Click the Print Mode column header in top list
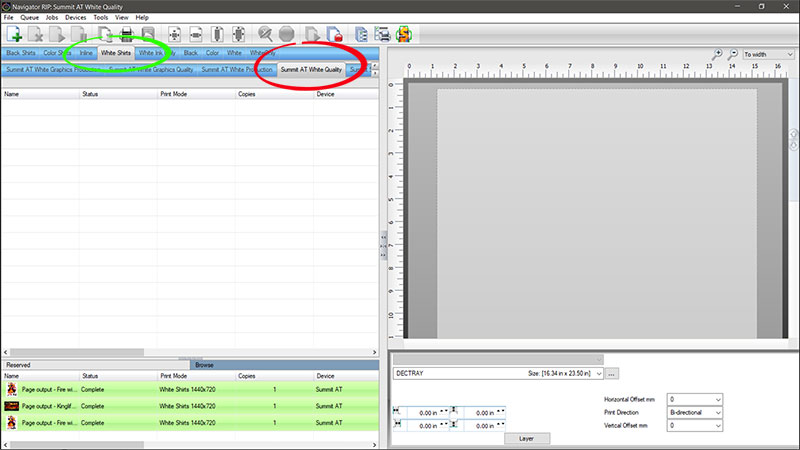 pyautogui.click(x=196, y=94)
